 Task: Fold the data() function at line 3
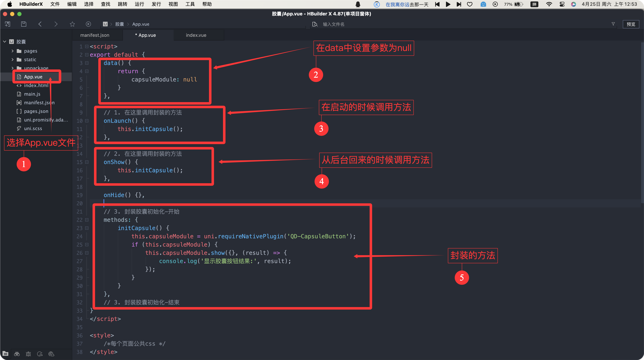point(87,63)
